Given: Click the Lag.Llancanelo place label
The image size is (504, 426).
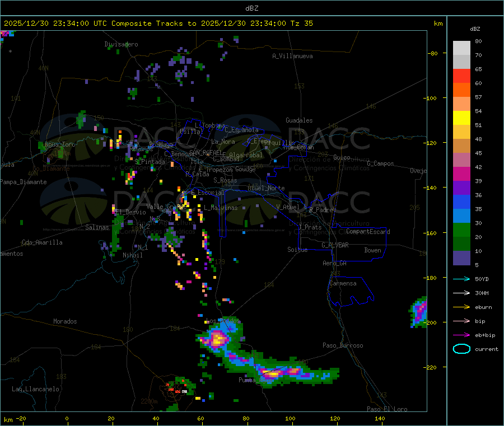Looking at the screenshot, I should pyautogui.click(x=35, y=389).
